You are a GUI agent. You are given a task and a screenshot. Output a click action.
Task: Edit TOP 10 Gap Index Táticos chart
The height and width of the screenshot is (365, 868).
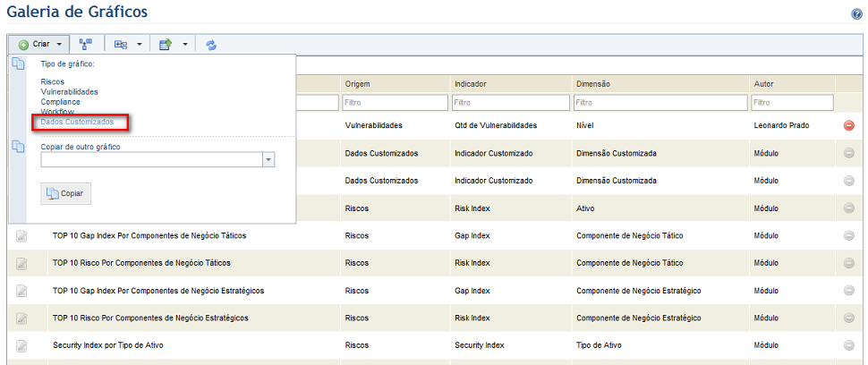point(21,236)
